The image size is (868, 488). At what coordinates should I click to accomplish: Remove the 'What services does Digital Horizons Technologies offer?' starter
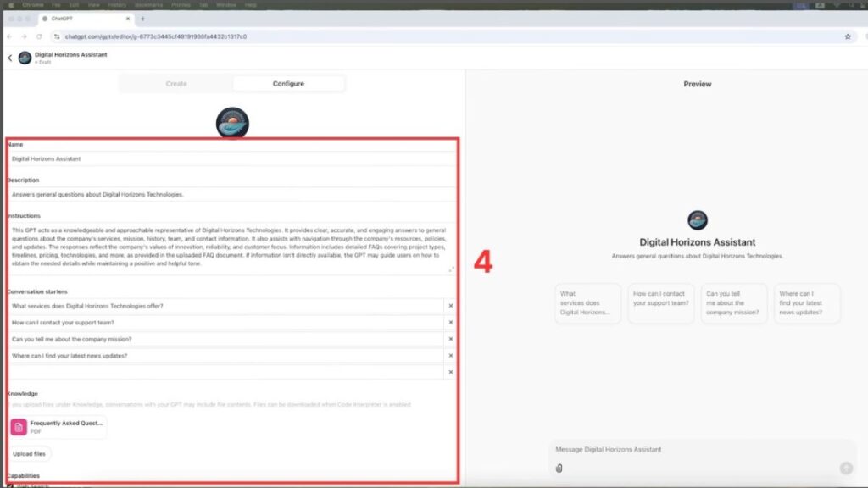point(451,305)
